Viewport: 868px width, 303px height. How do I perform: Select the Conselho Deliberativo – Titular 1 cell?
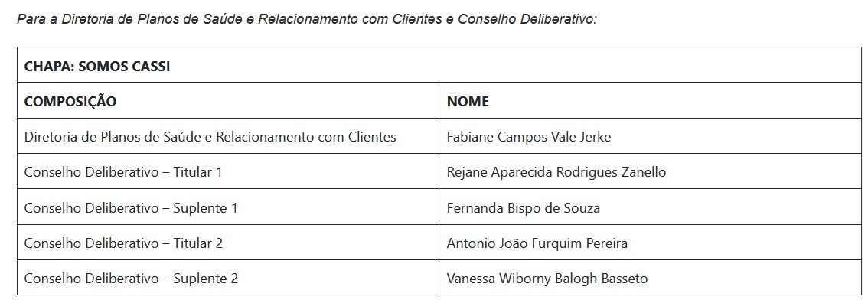228,171
